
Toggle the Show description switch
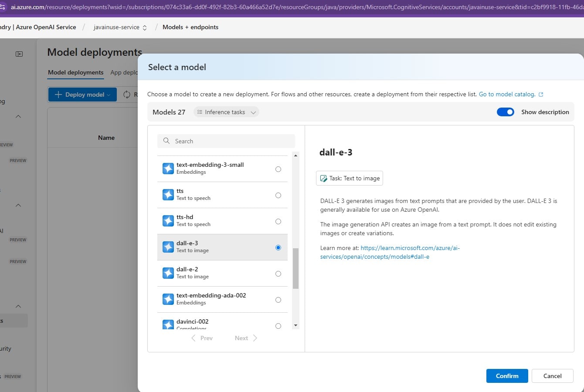click(x=505, y=112)
